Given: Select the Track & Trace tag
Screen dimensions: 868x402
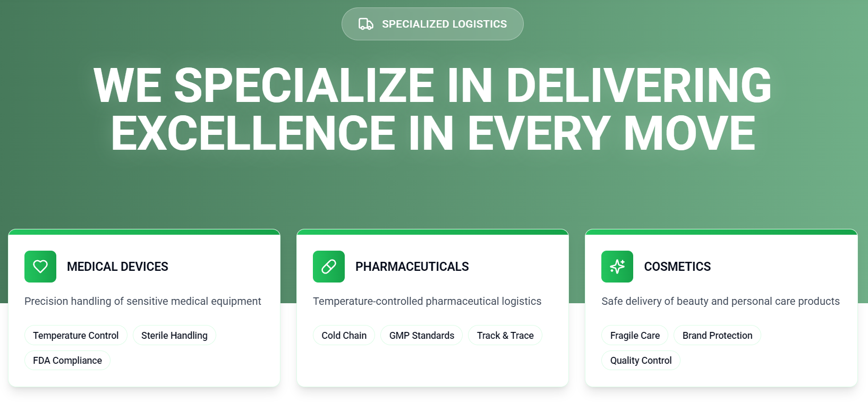Looking at the screenshot, I should pos(505,336).
